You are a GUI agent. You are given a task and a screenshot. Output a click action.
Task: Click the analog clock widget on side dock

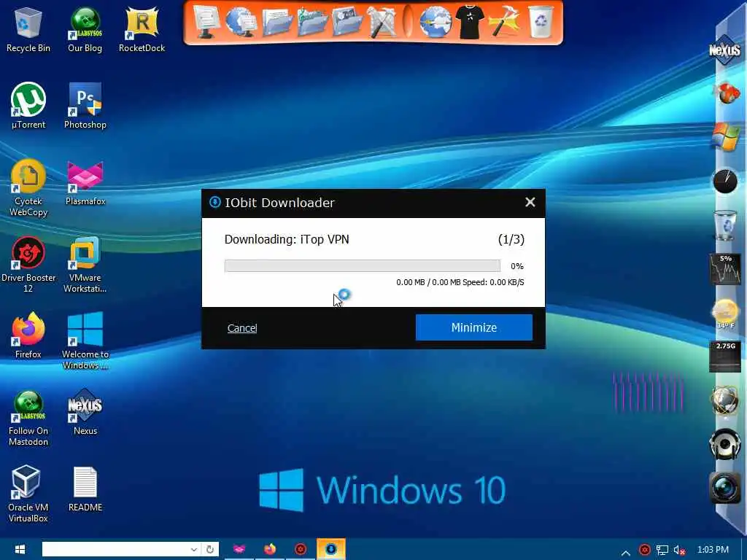point(725,181)
